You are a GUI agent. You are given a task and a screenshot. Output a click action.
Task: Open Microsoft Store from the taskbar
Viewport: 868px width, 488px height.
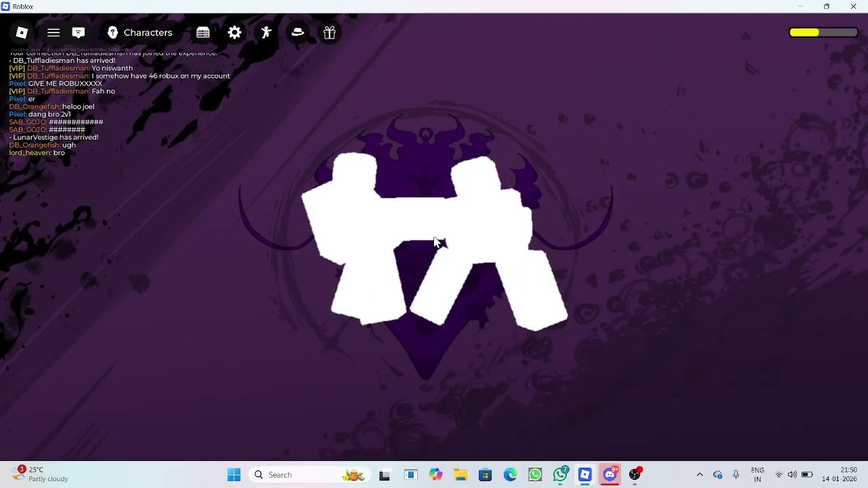tap(485, 474)
